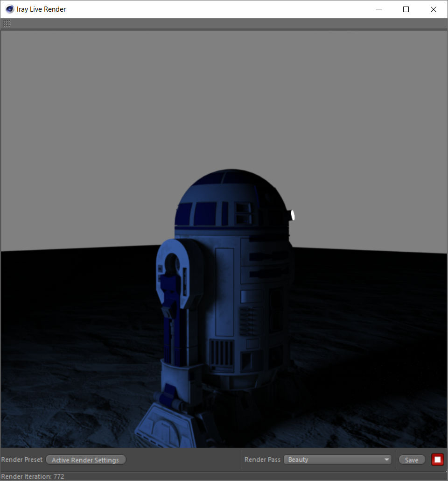Image resolution: width=448 pixels, height=481 pixels.
Task: Click the Save button
Action: 412,460
